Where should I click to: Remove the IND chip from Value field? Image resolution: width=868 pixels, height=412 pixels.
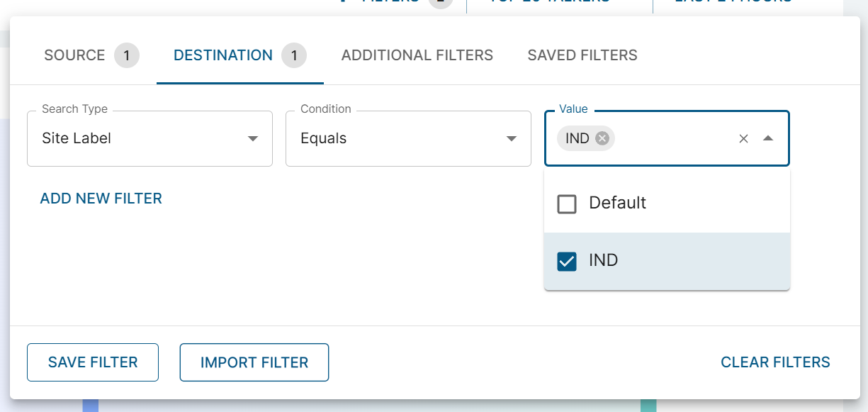point(602,138)
